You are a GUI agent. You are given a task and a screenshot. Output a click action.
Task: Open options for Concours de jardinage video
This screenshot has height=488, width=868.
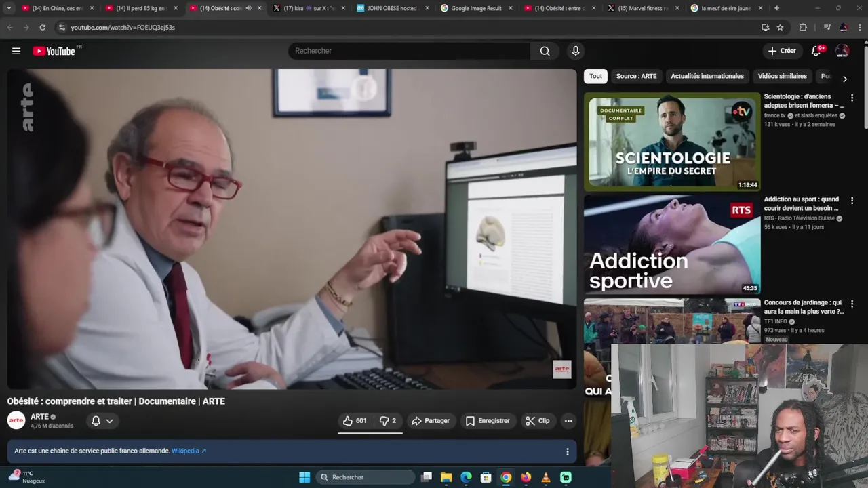coord(852,304)
